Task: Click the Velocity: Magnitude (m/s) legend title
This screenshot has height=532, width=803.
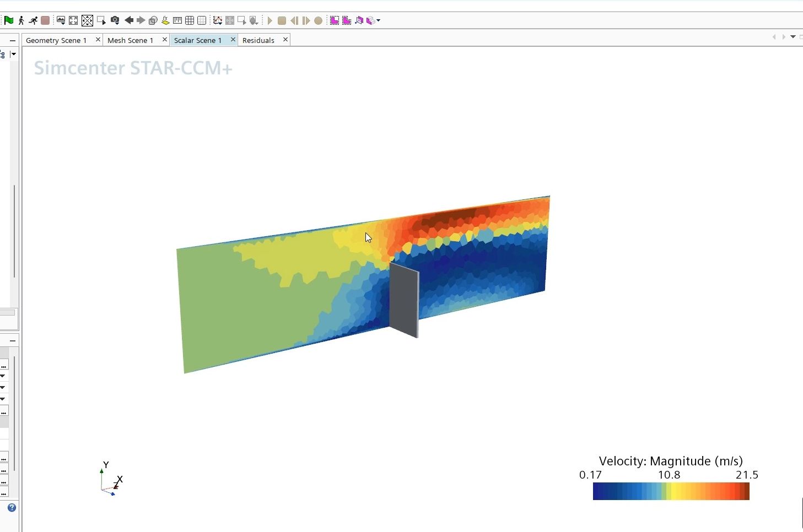Action: (x=671, y=461)
